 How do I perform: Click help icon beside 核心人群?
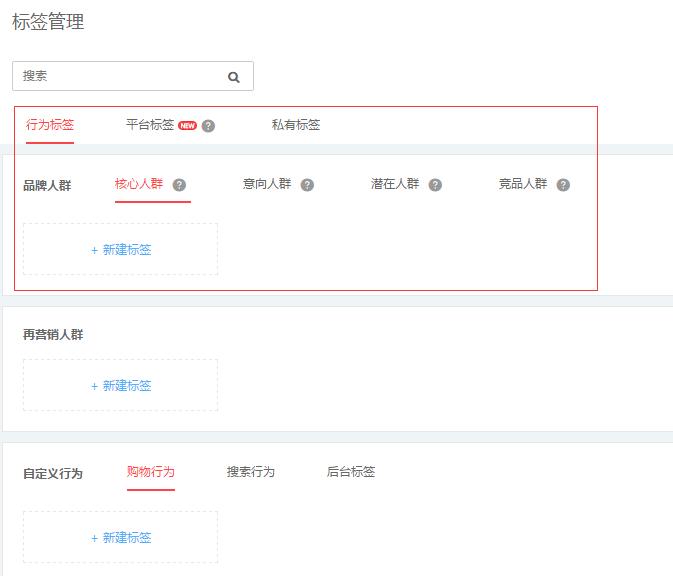179,185
